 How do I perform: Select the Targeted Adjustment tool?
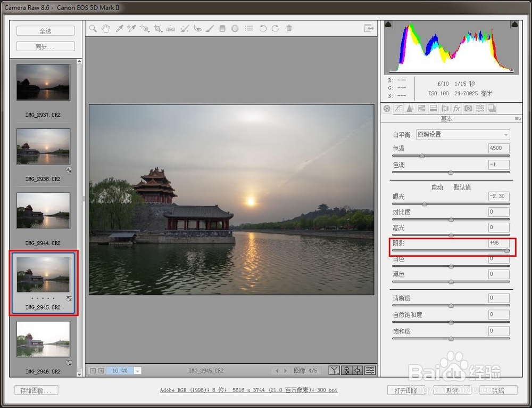[145, 29]
